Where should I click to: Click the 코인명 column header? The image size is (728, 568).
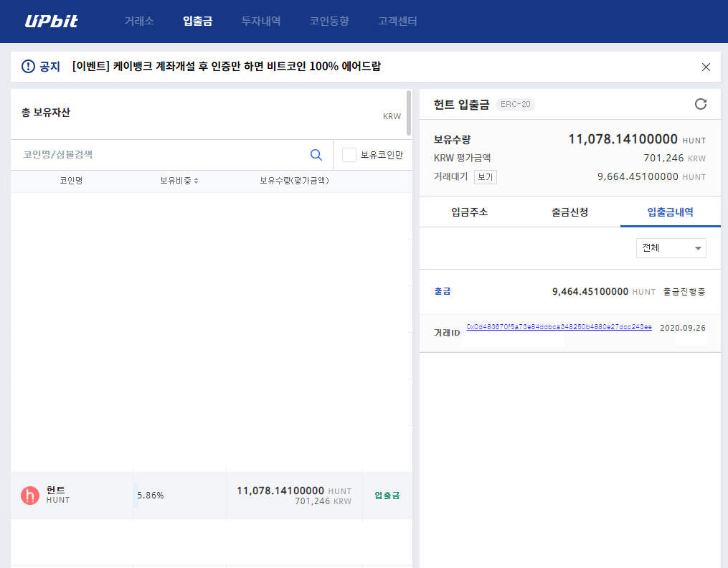(71, 181)
